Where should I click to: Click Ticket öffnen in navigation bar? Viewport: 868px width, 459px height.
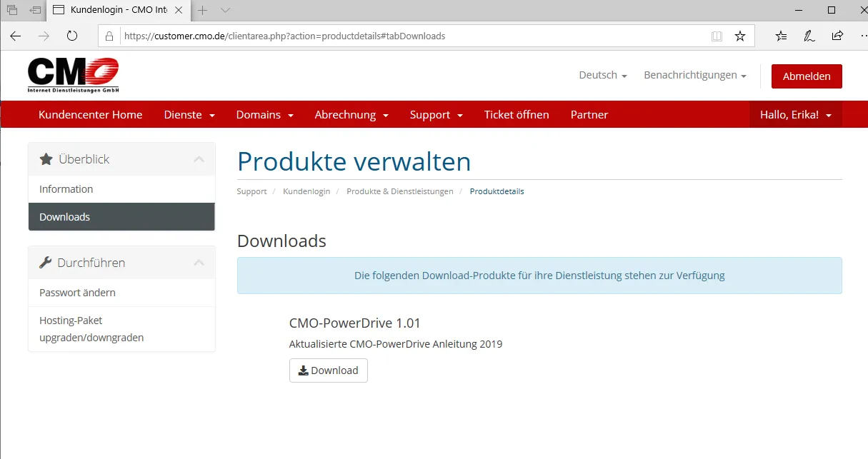point(517,114)
